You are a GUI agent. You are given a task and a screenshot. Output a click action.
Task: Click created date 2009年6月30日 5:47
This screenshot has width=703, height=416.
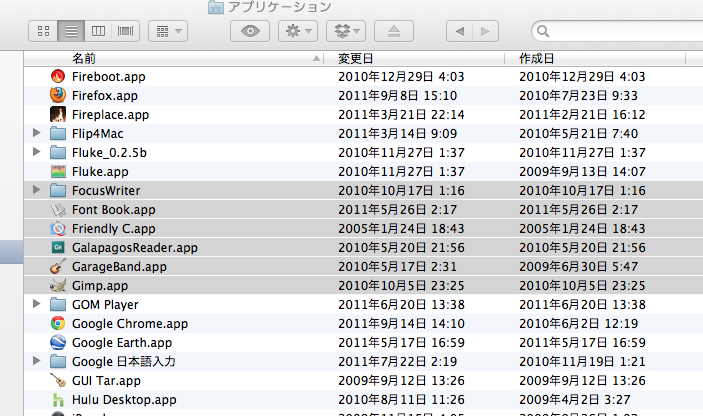[x=578, y=267]
